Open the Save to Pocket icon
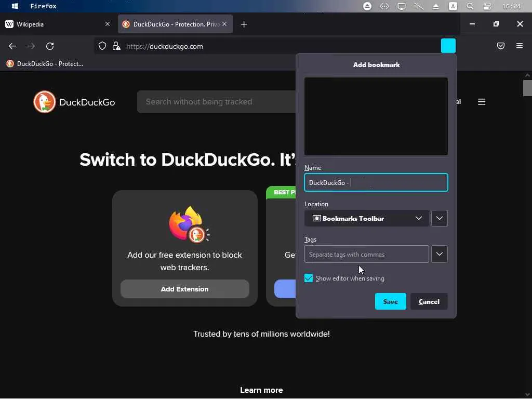The image size is (532, 399). (x=500, y=46)
